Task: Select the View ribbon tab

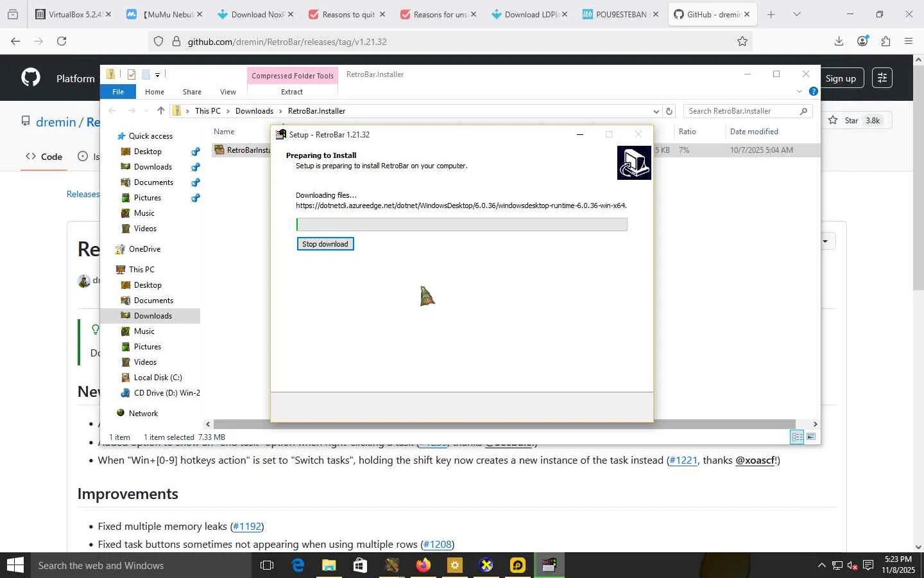Action: pyautogui.click(x=228, y=92)
